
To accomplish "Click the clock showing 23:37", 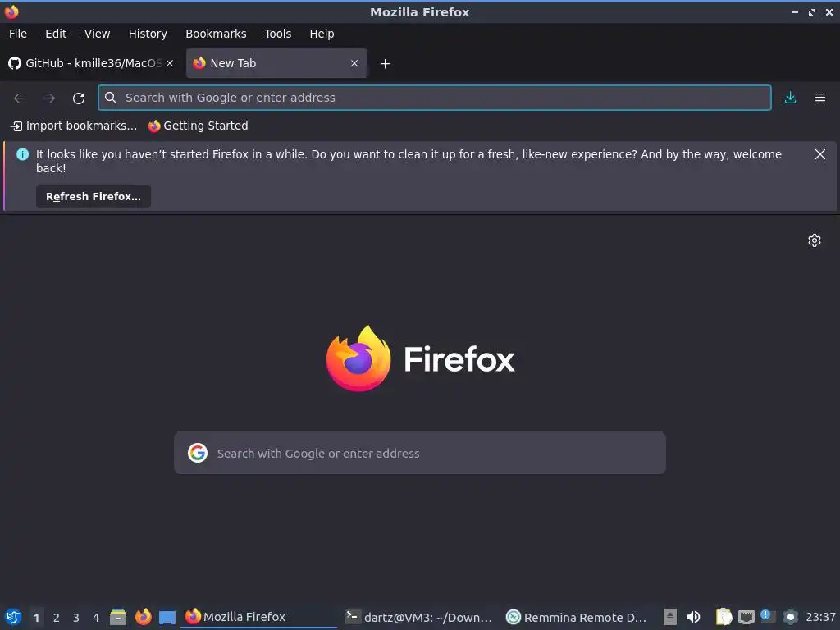I will 820,617.
